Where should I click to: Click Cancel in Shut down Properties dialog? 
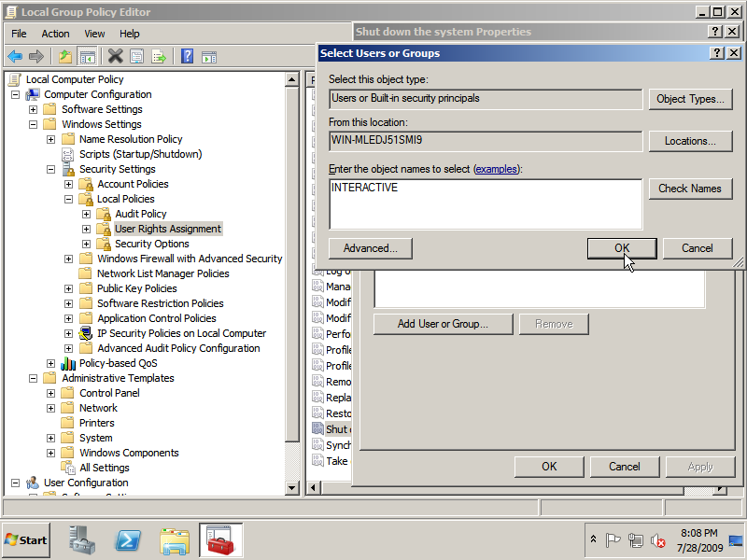click(x=624, y=467)
